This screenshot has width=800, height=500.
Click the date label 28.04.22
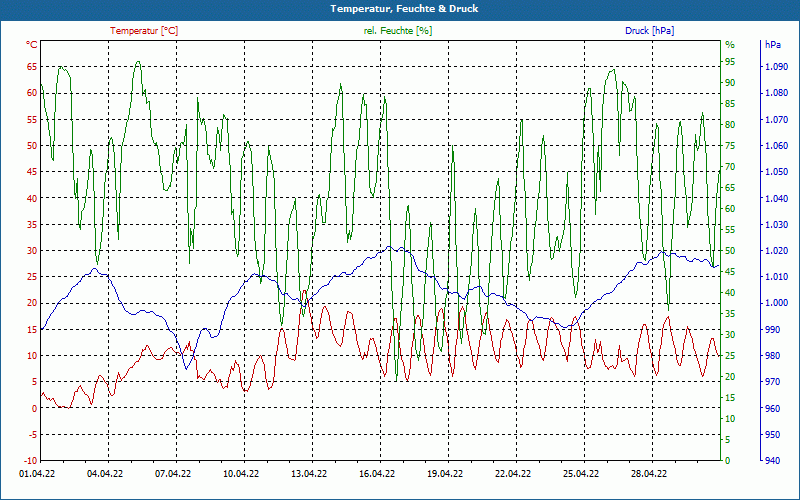[x=649, y=474]
